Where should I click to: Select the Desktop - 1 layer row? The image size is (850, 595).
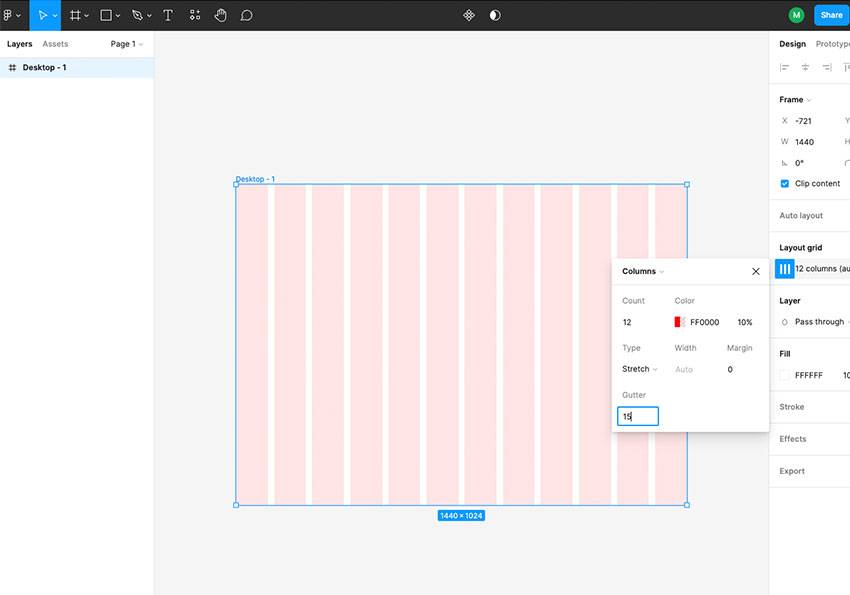pos(77,67)
